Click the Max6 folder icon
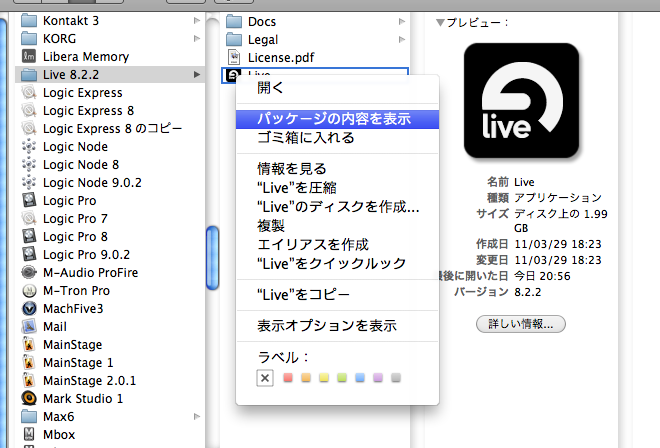Image resolution: width=660 pixels, height=448 pixels. pos(29,416)
